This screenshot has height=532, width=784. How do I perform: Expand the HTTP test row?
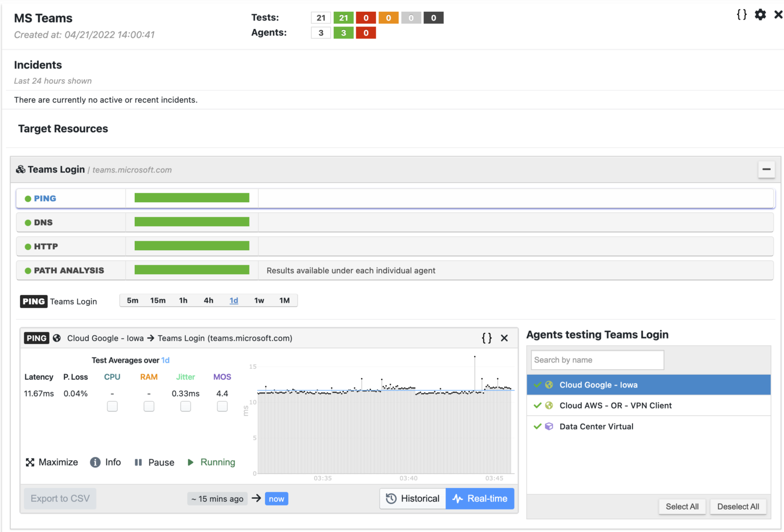45,246
